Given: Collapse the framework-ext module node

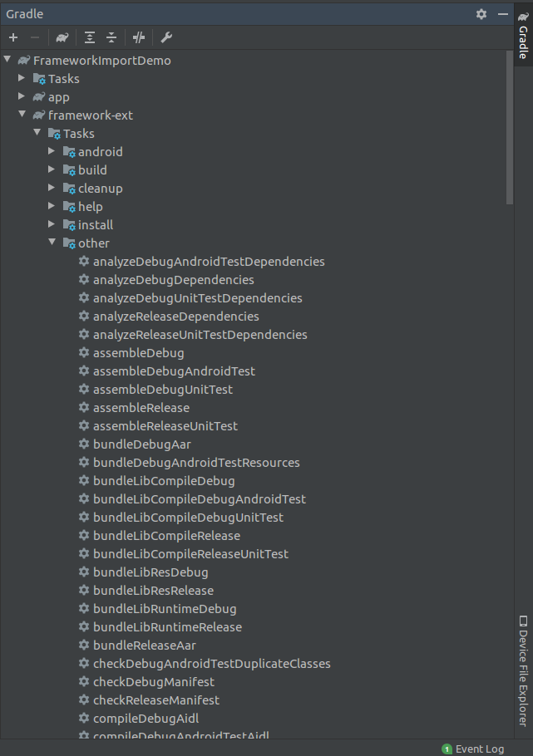Looking at the screenshot, I should pos(22,115).
